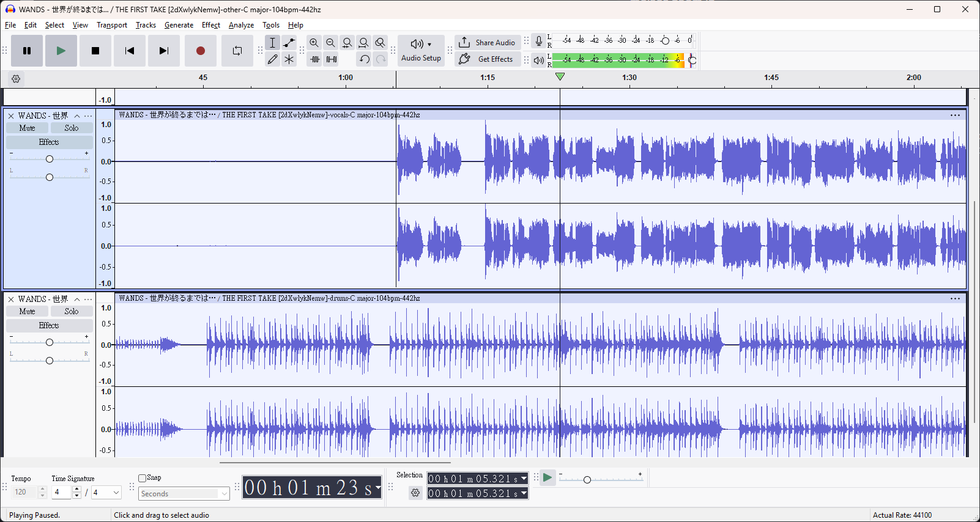The width and height of the screenshot is (980, 522).
Task: Open the Analyze menu
Action: 241,25
